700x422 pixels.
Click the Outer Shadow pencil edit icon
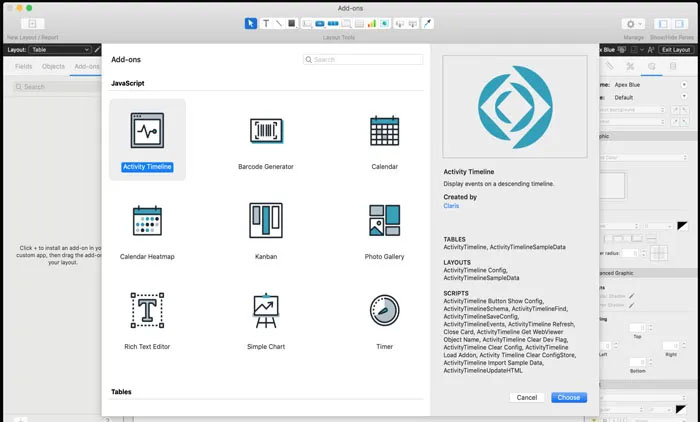[631, 296]
